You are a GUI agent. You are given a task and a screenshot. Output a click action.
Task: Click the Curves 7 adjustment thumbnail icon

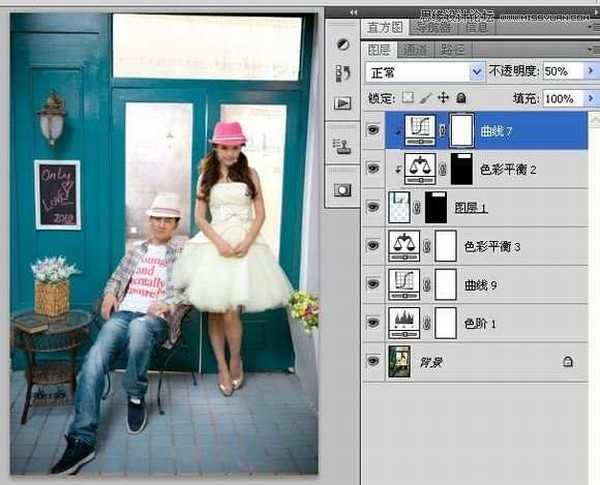pyautogui.click(x=420, y=129)
